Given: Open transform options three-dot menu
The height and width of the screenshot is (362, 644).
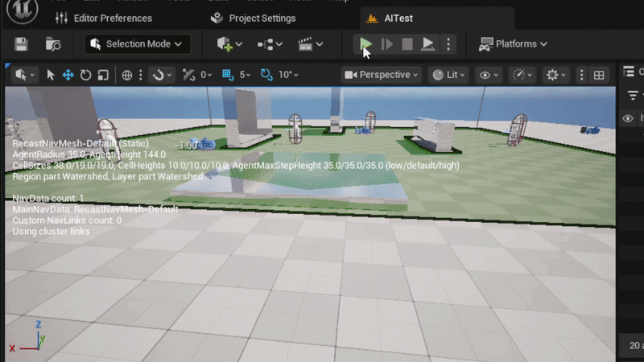Looking at the screenshot, I should (x=140, y=75).
